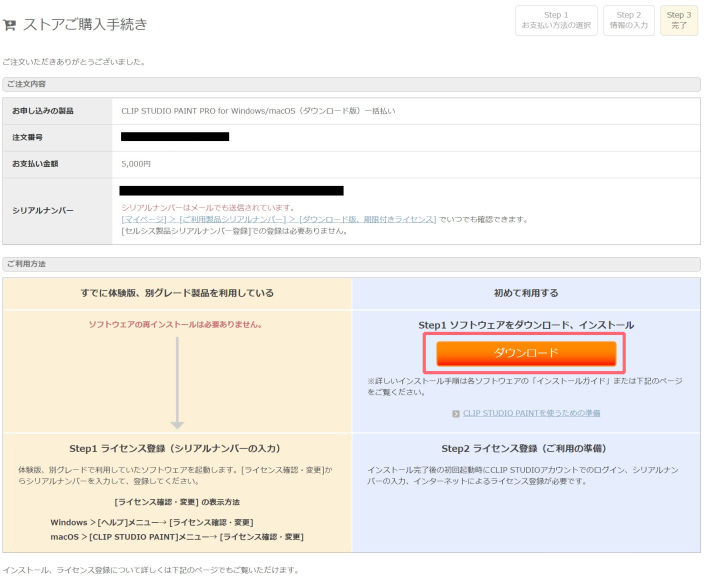709x582 pixels.
Task: Click the [ライセンス確認・変更] の表示方法 line
Action: 177,502
